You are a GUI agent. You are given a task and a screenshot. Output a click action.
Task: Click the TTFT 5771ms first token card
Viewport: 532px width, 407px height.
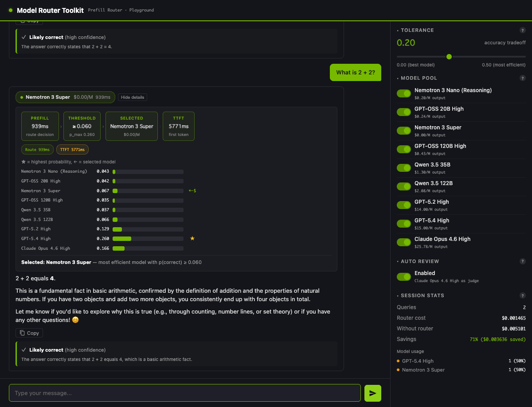tap(179, 126)
